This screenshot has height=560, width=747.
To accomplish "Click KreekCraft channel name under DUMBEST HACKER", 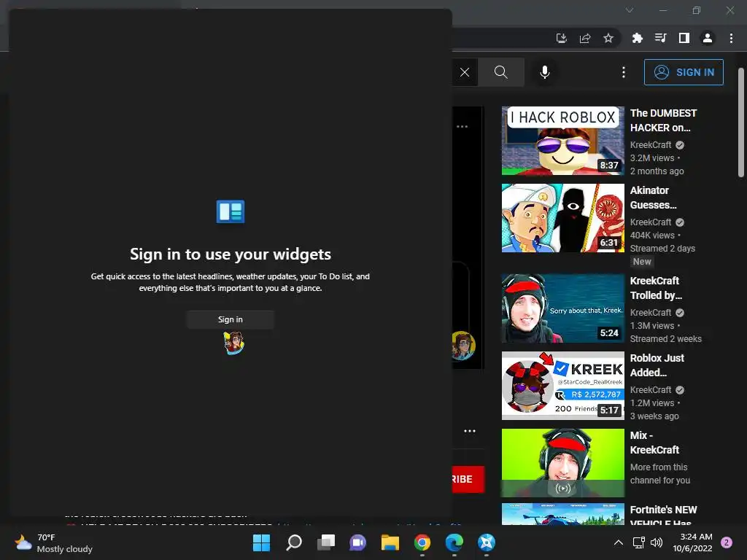I will pos(651,145).
